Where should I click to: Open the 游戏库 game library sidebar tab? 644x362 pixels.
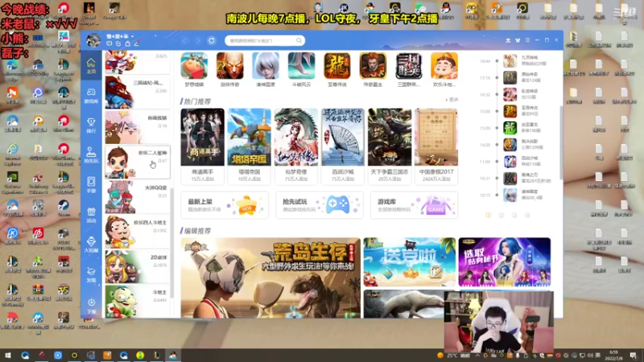pos(91,96)
